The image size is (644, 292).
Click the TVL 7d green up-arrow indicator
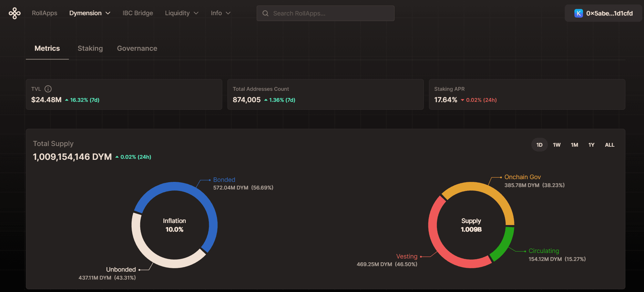click(67, 100)
